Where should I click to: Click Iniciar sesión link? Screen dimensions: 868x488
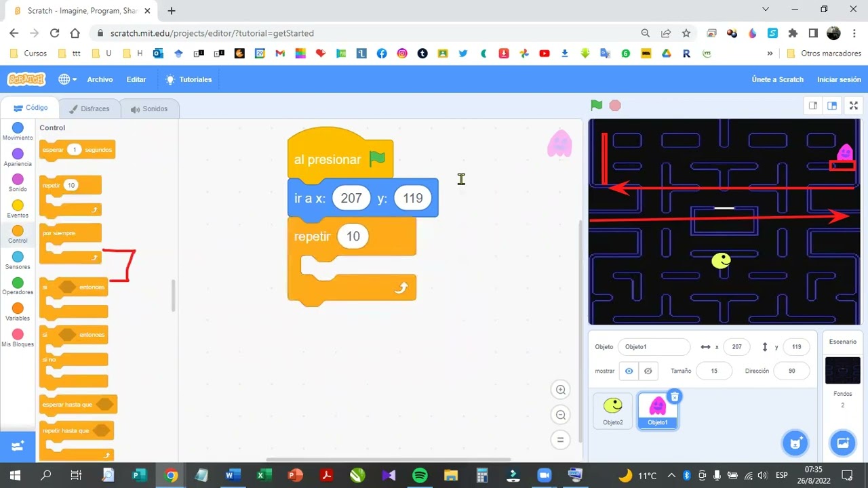tap(839, 79)
